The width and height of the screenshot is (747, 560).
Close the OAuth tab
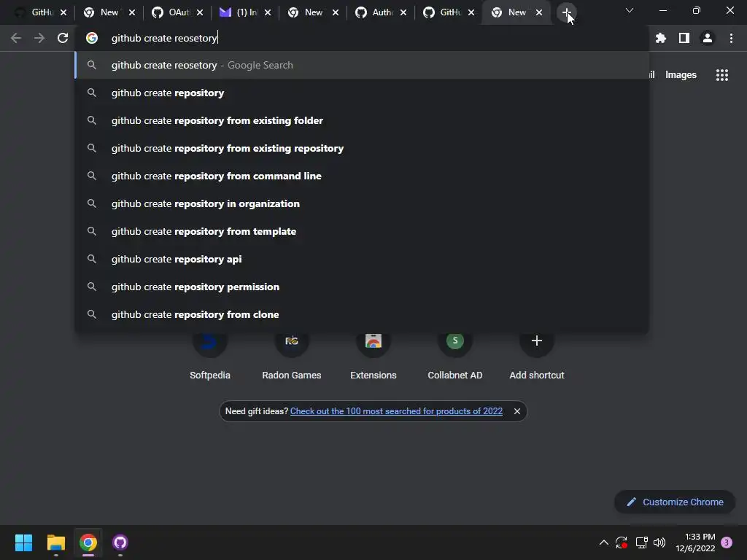click(x=200, y=13)
